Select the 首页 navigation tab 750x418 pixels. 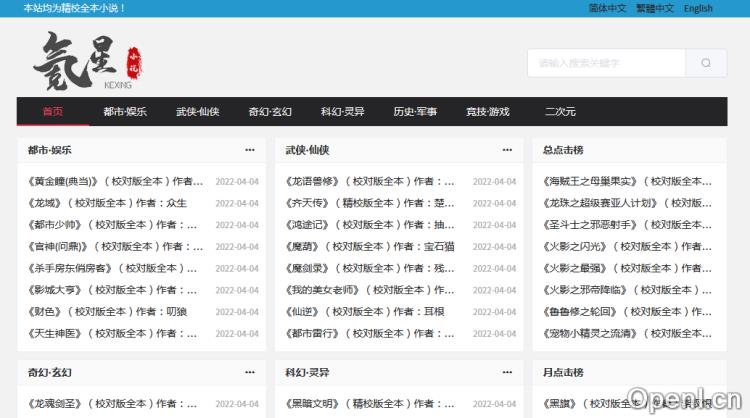point(53,111)
